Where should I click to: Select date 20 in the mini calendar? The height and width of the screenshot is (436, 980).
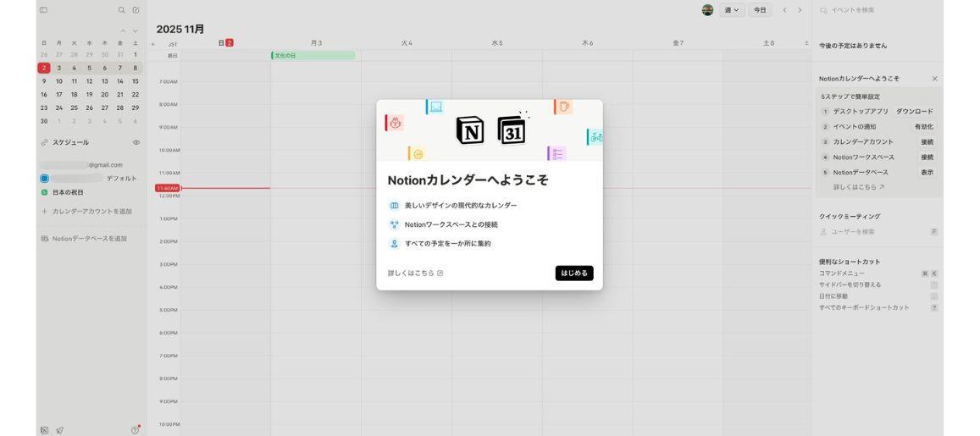point(104,95)
